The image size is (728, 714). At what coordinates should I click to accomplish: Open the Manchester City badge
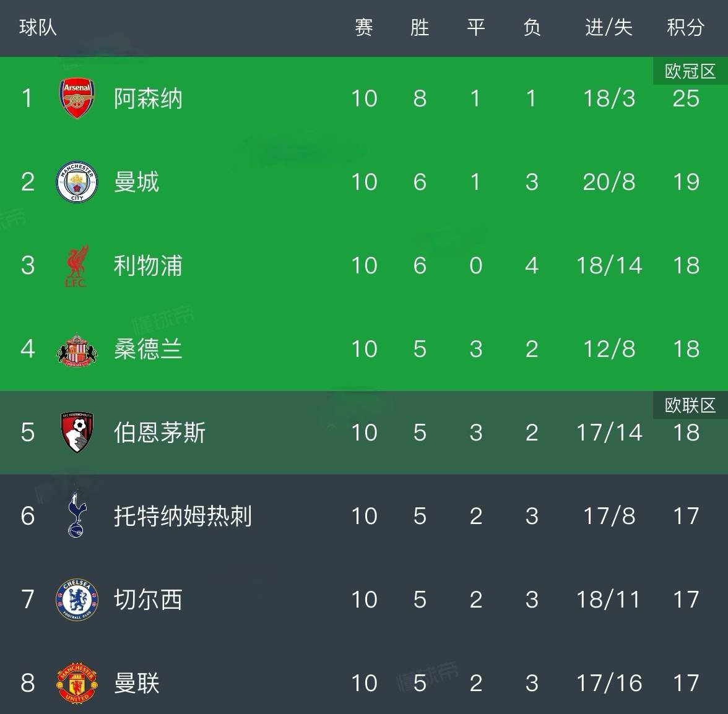click(x=77, y=182)
